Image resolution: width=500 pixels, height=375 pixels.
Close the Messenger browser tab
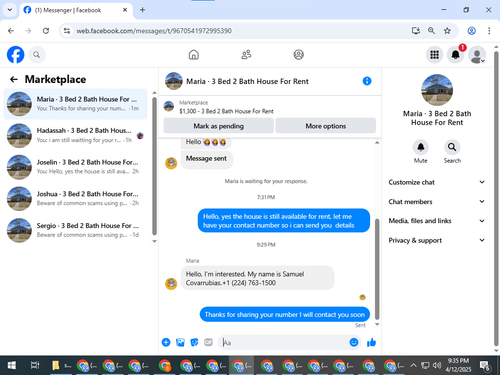[x=125, y=10]
